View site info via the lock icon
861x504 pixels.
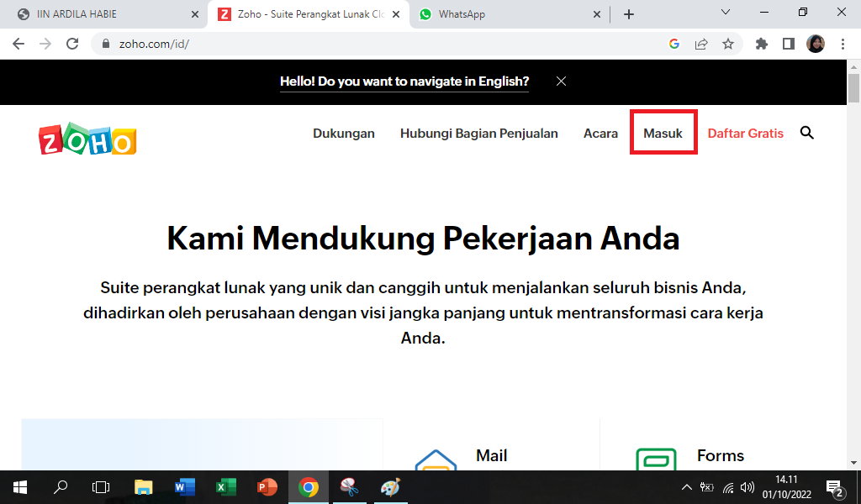coord(106,44)
